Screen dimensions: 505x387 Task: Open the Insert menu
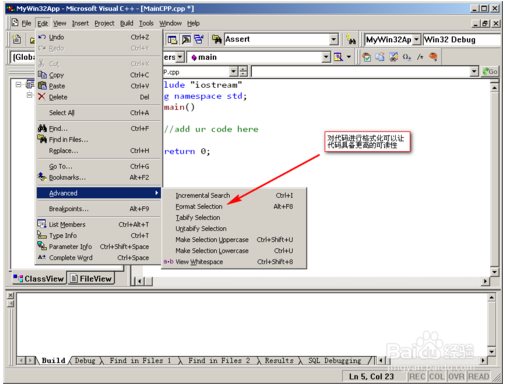(80, 23)
